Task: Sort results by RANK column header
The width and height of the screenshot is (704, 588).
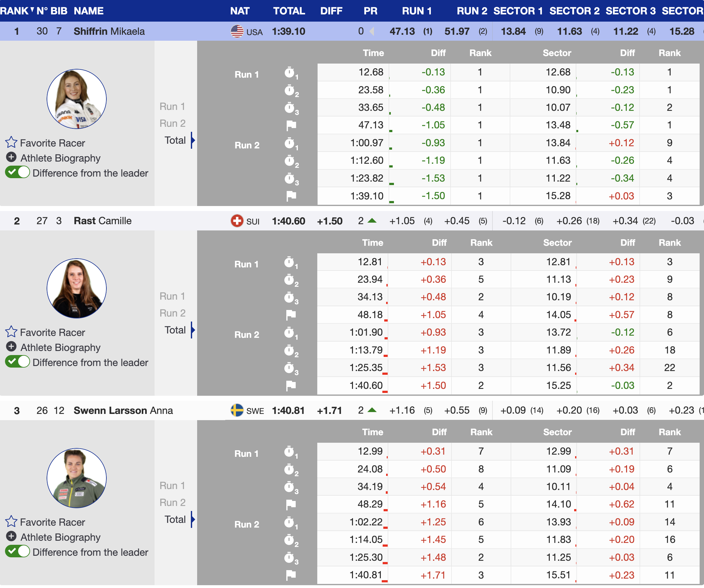Action: pos(14,11)
